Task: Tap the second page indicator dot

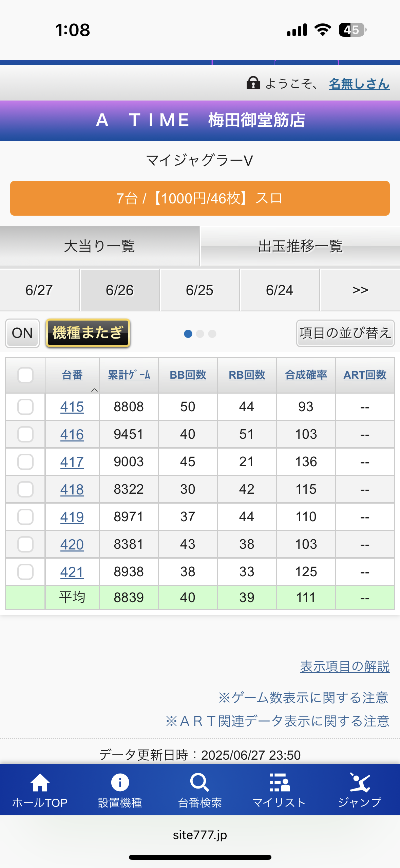Action: click(200, 334)
